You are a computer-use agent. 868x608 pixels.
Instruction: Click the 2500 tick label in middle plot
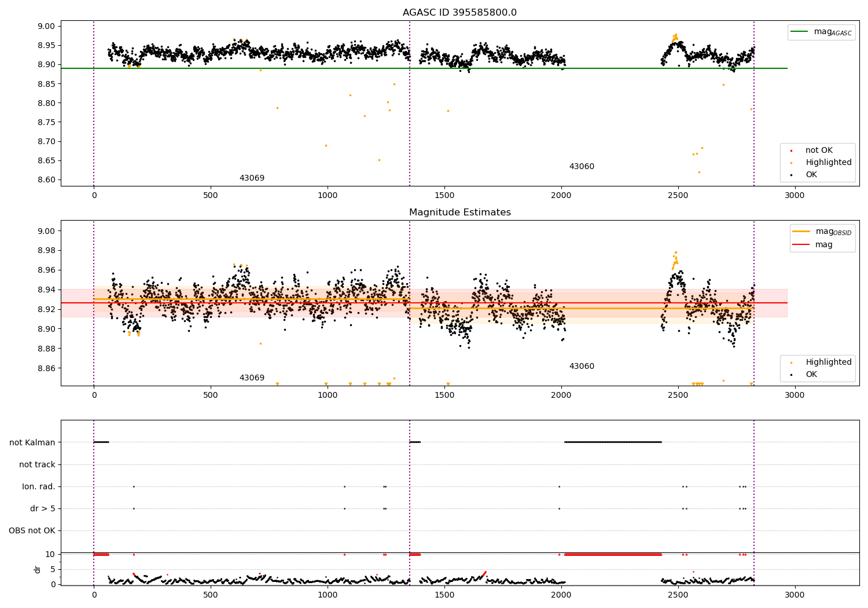pyautogui.click(x=678, y=395)
